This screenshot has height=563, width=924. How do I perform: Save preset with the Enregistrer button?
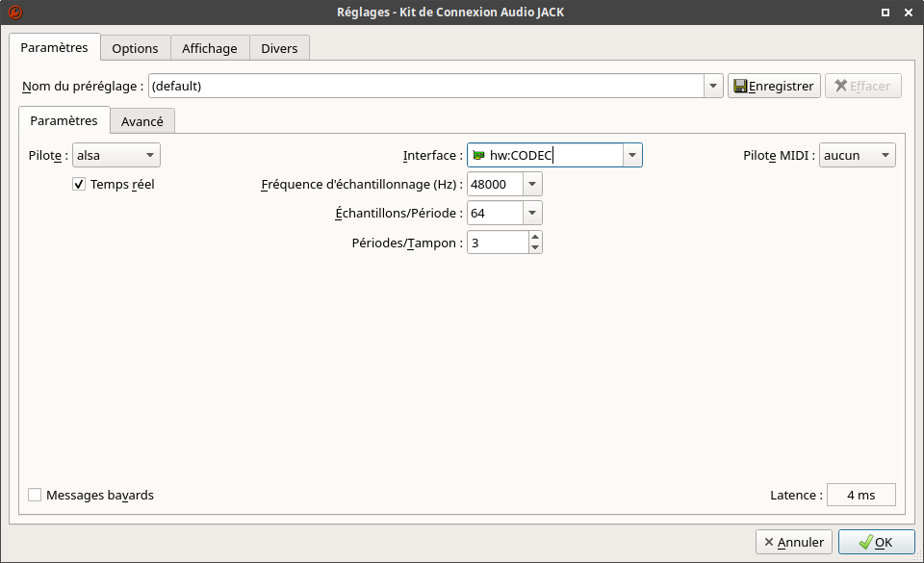774,86
